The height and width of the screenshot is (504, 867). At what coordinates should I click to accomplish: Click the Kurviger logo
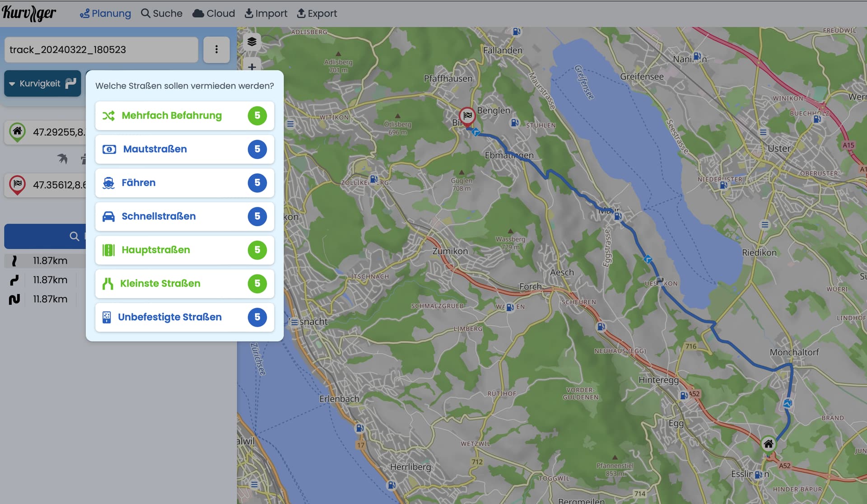(x=29, y=13)
